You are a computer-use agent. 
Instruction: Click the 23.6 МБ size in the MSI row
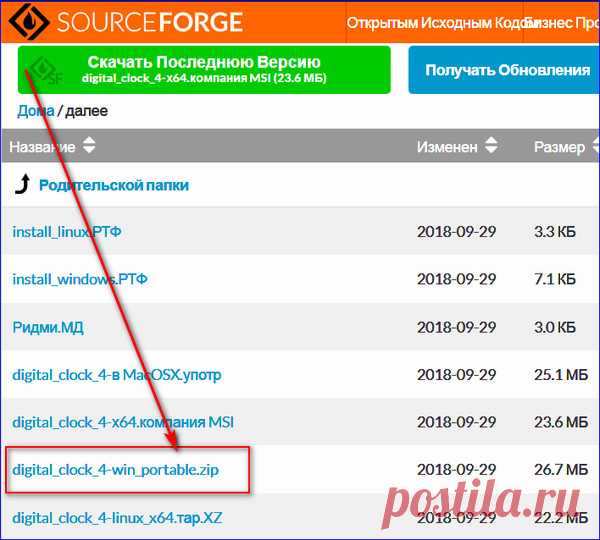[x=561, y=423]
